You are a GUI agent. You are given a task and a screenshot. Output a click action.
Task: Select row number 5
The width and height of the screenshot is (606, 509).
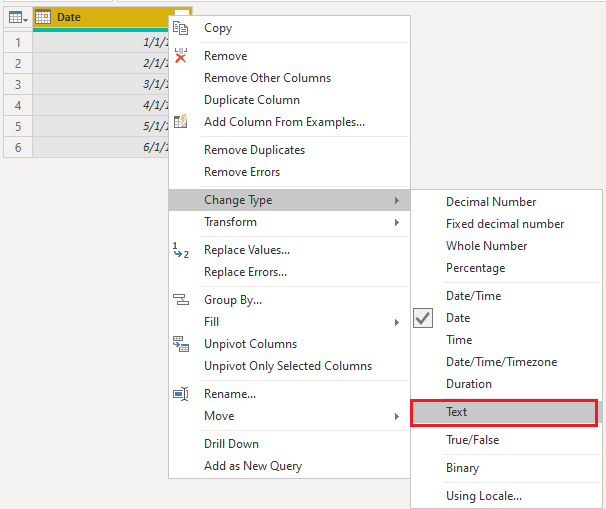click(18, 126)
